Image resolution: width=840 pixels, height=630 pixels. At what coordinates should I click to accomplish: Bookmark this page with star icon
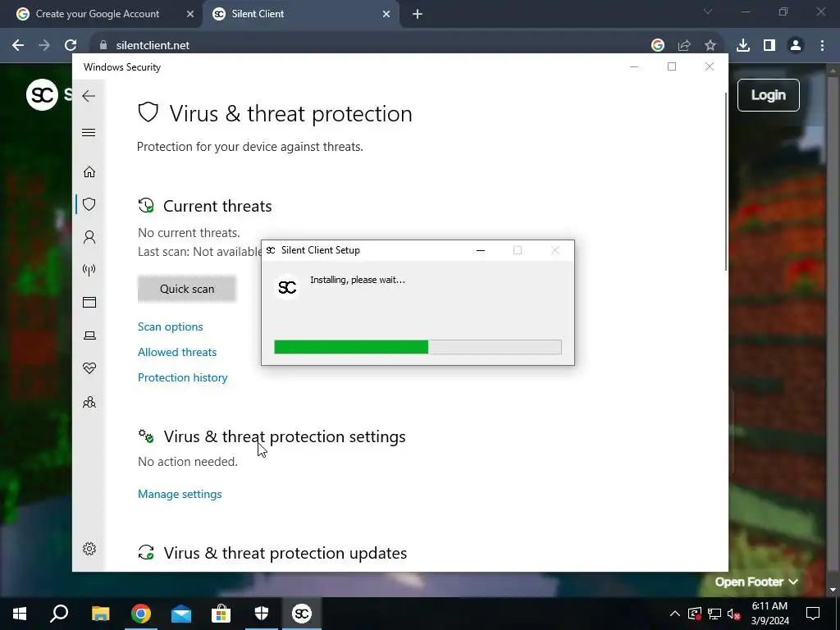710,46
